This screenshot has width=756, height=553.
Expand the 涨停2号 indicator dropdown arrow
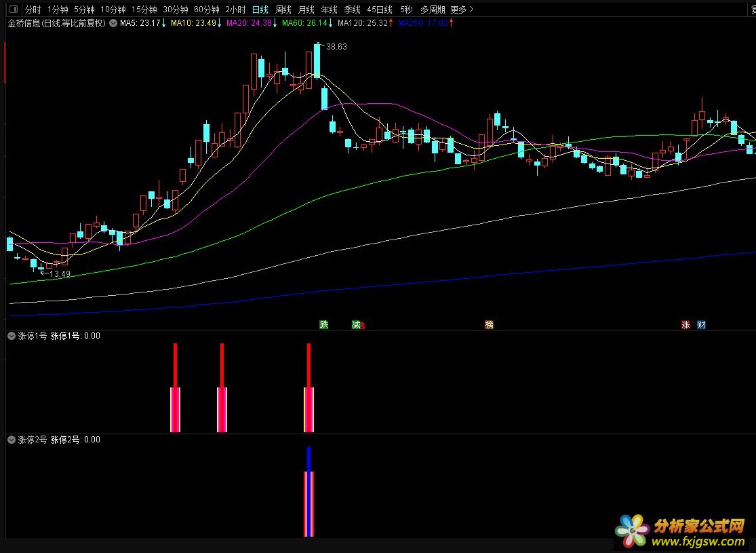point(12,440)
